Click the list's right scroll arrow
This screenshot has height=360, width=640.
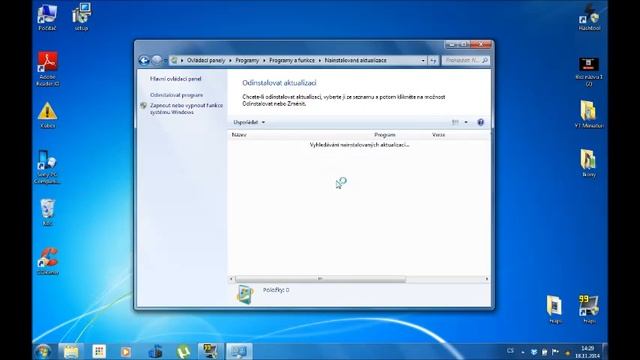point(487,279)
